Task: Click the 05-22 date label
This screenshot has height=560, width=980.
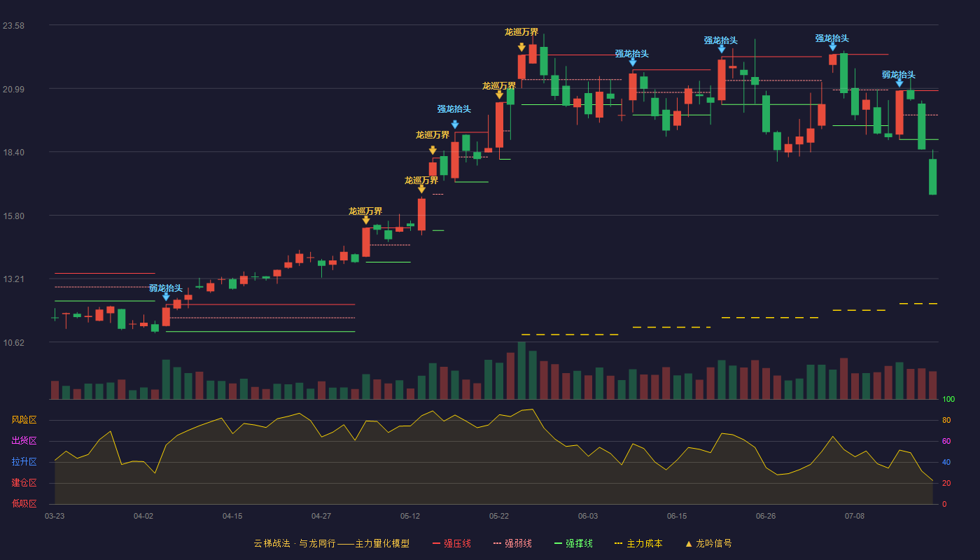Action: tap(499, 516)
